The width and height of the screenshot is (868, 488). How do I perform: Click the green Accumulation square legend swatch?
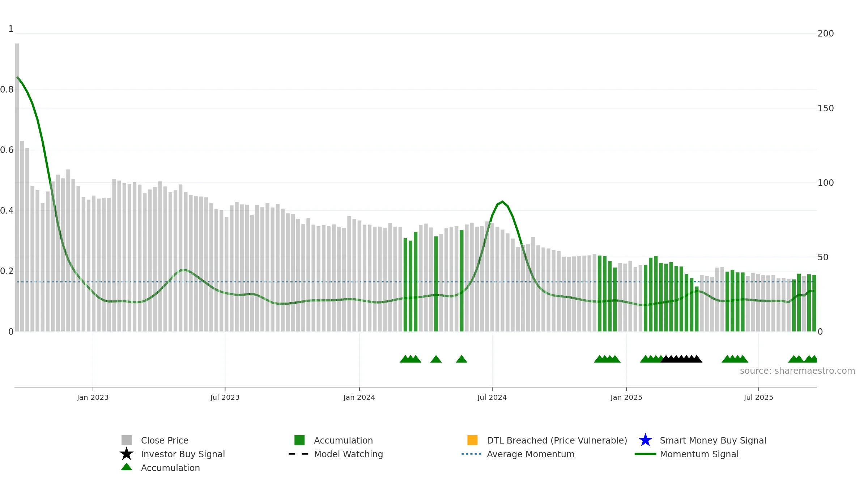[299, 440]
